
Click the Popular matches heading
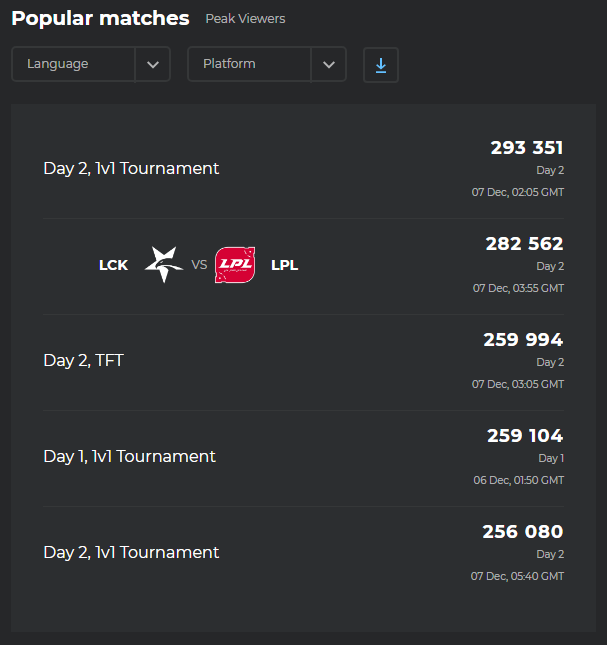pos(100,19)
